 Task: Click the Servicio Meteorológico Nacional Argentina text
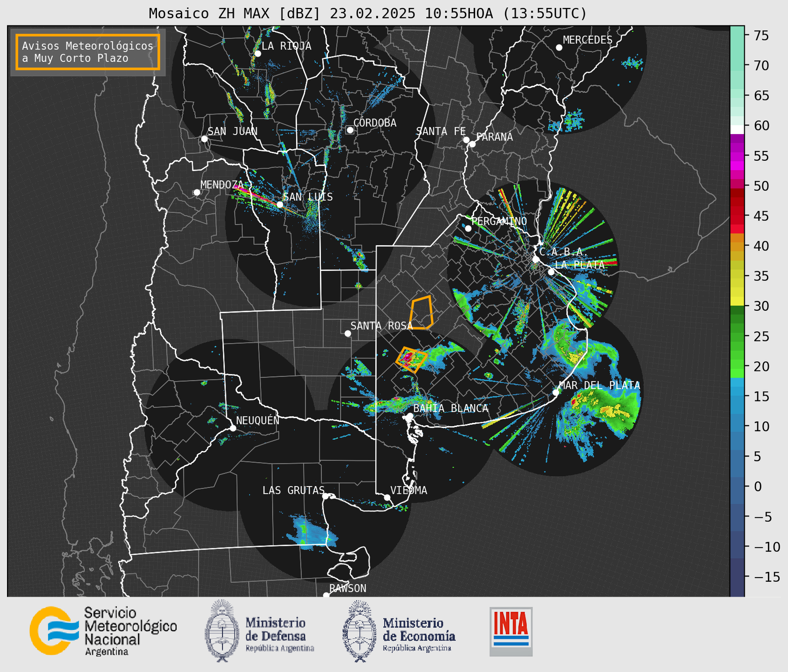click(130, 631)
